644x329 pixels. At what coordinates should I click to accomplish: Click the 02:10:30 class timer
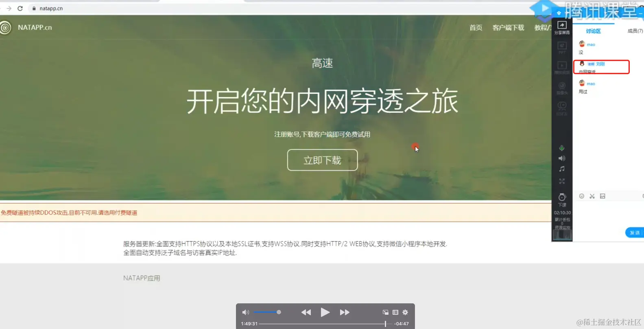(x=562, y=213)
